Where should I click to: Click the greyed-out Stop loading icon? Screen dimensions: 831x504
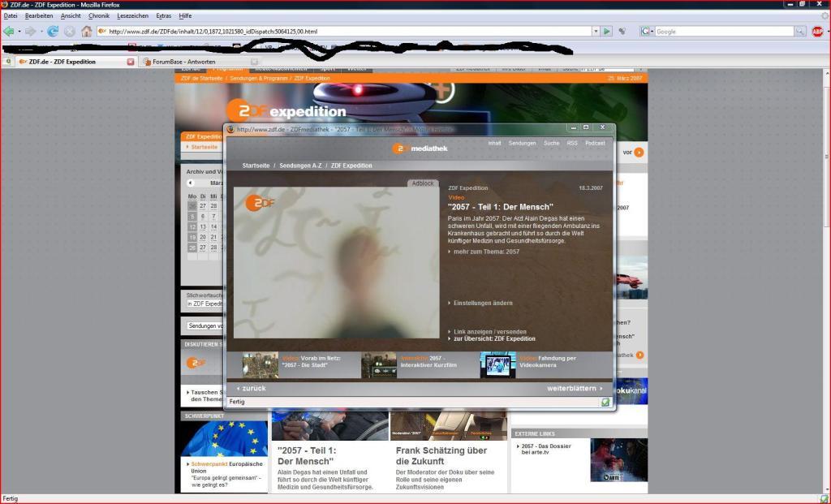point(70,32)
